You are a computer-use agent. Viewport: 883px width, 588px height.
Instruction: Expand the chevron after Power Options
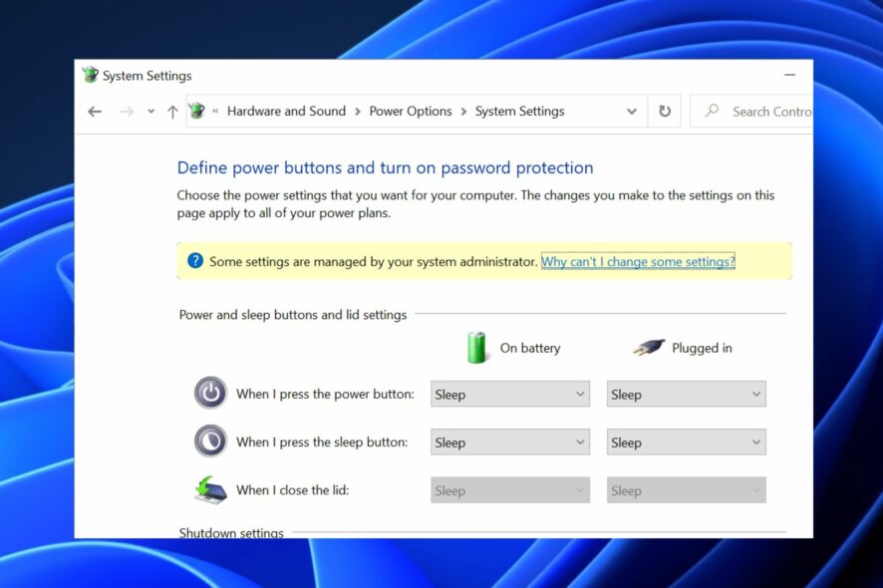463,112
